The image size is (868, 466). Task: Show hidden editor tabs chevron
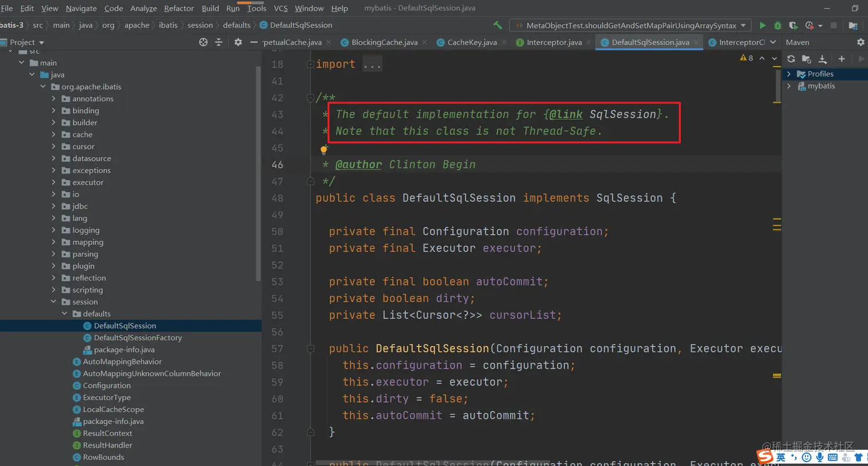point(773,43)
